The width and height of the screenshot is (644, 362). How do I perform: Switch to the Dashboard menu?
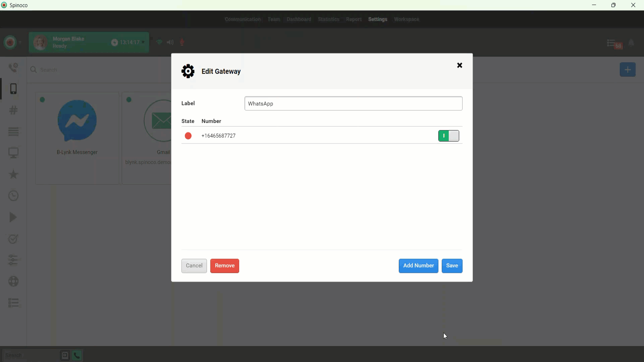click(x=299, y=19)
